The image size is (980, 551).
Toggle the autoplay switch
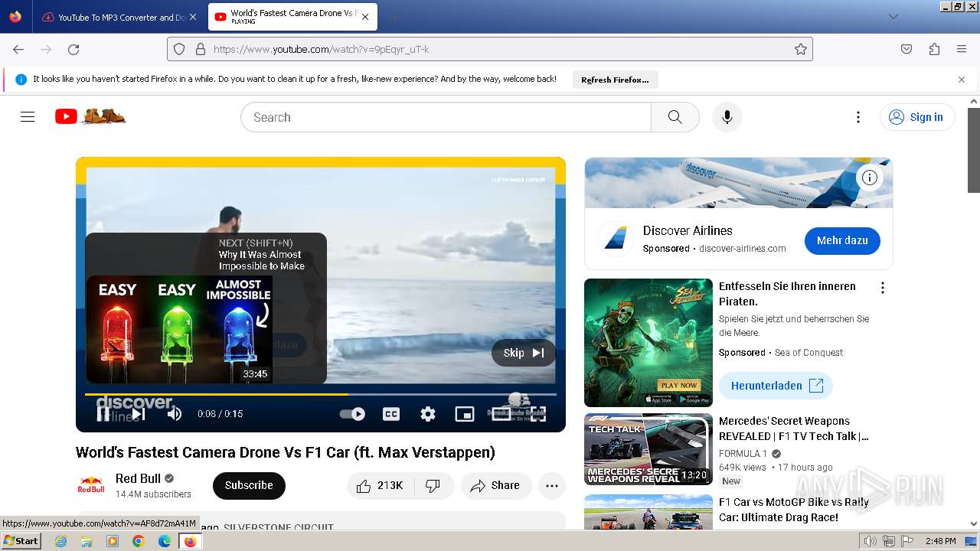352,414
